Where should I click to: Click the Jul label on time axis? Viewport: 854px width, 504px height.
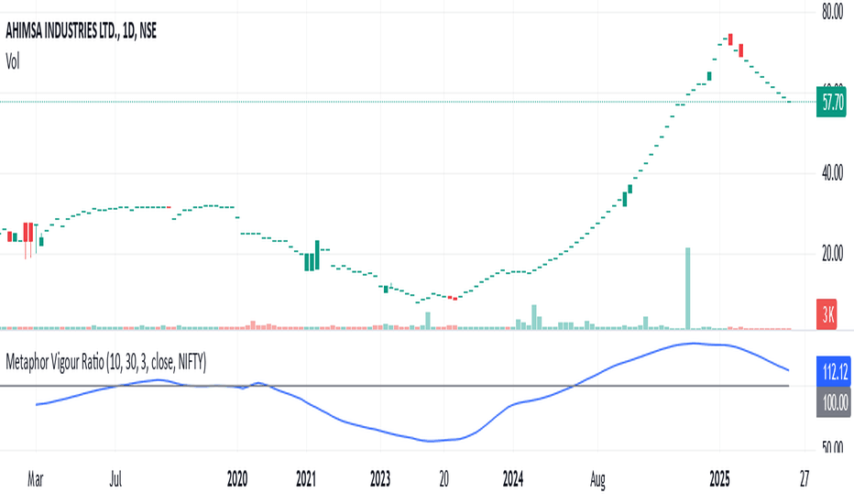click(x=115, y=479)
